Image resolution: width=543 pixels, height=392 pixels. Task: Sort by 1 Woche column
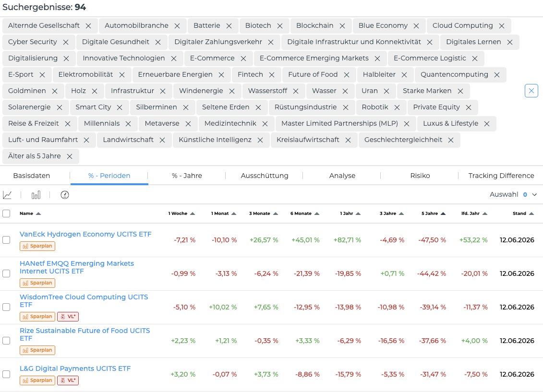(181, 214)
